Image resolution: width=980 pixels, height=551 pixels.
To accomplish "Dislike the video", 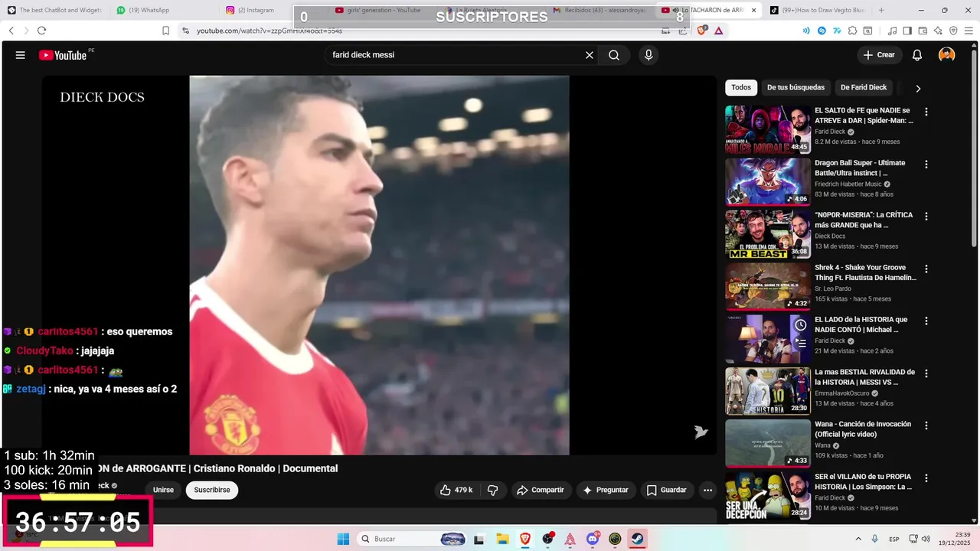I will [x=493, y=490].
